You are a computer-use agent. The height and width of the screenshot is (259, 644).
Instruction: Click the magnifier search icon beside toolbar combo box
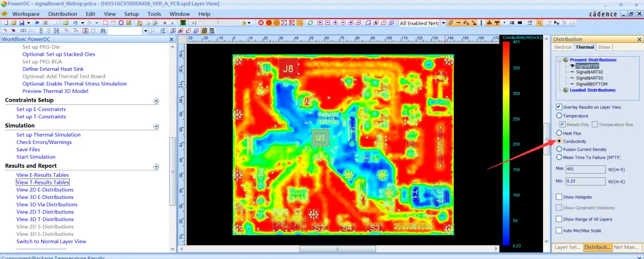click(152, 30)
